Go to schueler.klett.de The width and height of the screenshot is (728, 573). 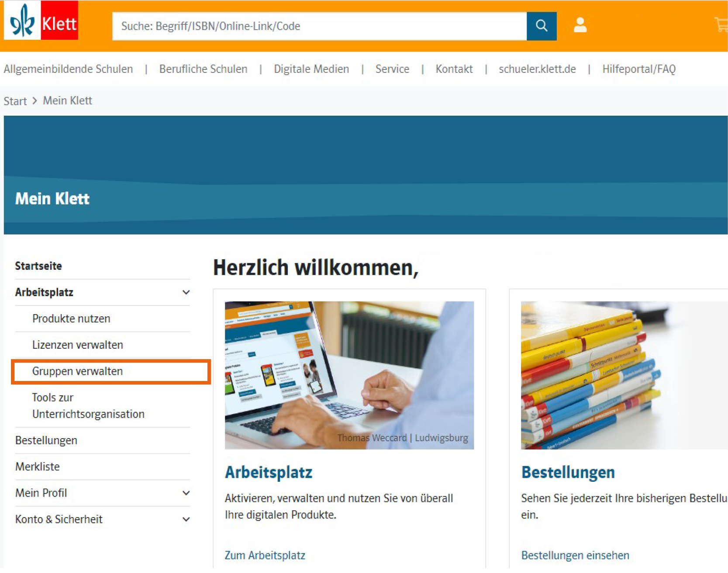(x=537, y=69)
